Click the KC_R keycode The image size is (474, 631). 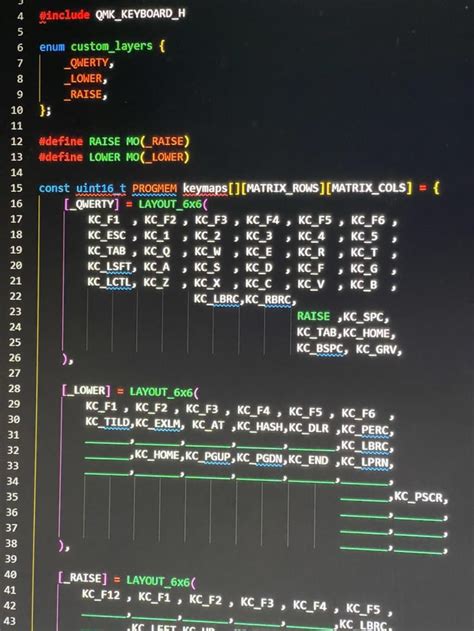[311, 252]
